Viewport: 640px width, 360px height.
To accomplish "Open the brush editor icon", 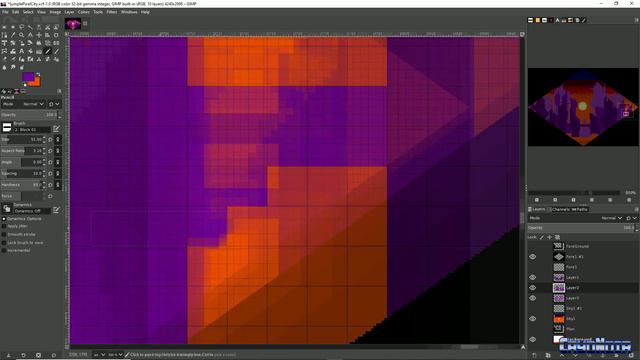I will click(56, 128).
